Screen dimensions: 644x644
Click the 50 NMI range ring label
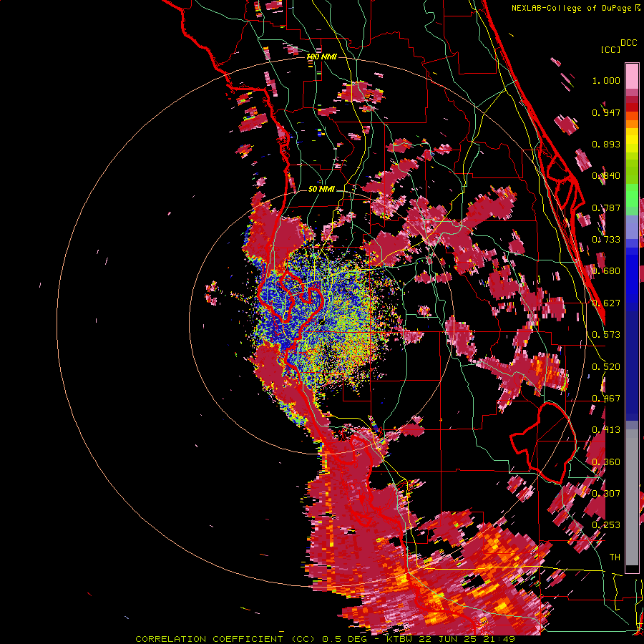(321, 190)
